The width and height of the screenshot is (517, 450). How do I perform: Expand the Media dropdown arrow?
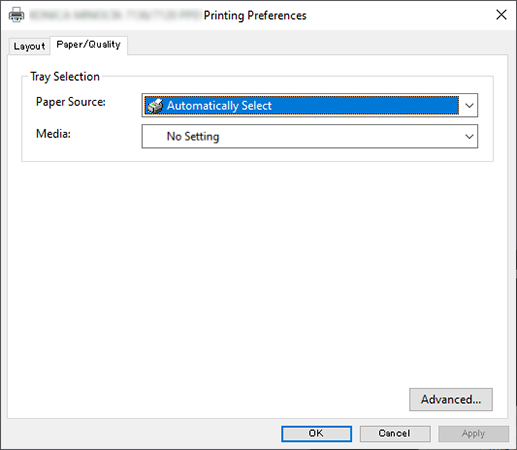tap(469, 136)
